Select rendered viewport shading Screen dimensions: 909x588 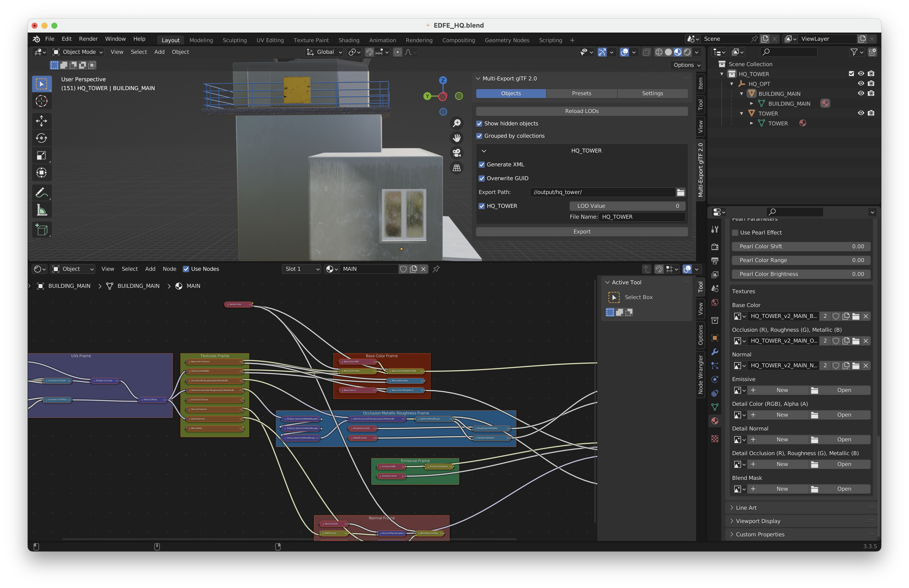click(x=687, y=52)
